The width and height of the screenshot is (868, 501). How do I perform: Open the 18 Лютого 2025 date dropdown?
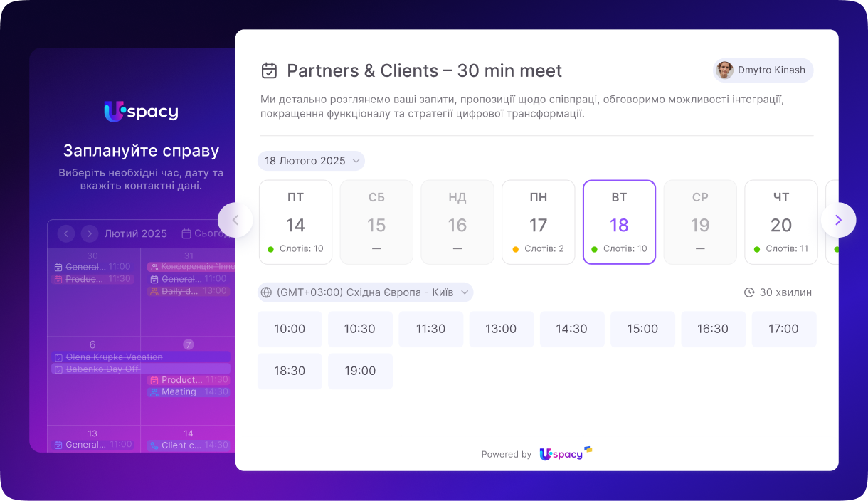pyautogui.click(x=311, y=161)
